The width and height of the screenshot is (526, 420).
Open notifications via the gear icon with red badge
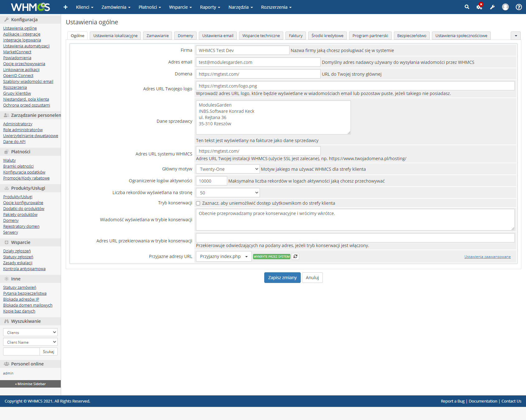tap(479, 7)
